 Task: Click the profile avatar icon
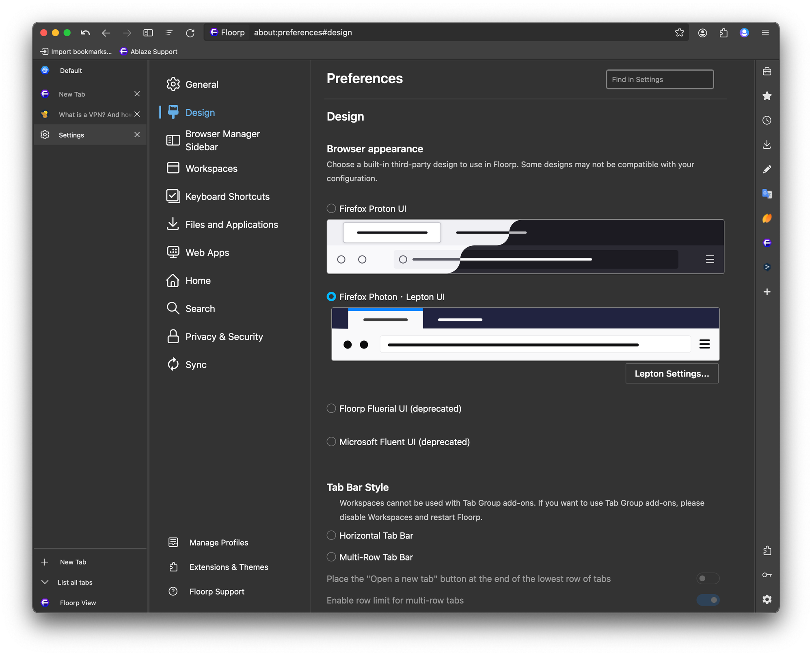point(744,32)
